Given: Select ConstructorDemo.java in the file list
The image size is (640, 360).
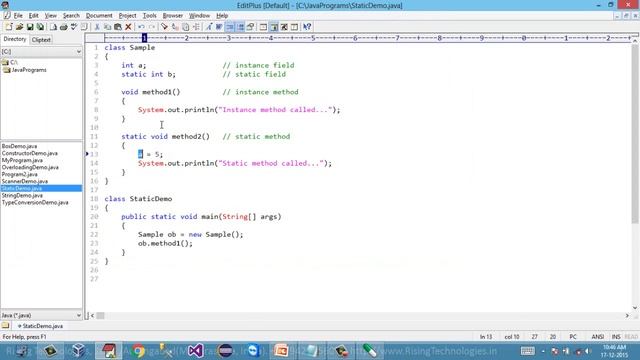Looking at the screenshot, I should [x=29, y=153].
